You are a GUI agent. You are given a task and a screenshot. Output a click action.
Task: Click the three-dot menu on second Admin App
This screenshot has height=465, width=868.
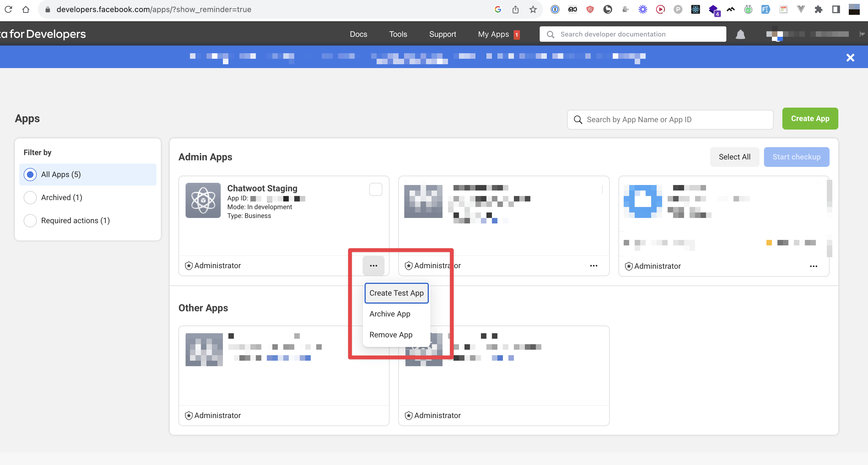[x=593, y=266]
